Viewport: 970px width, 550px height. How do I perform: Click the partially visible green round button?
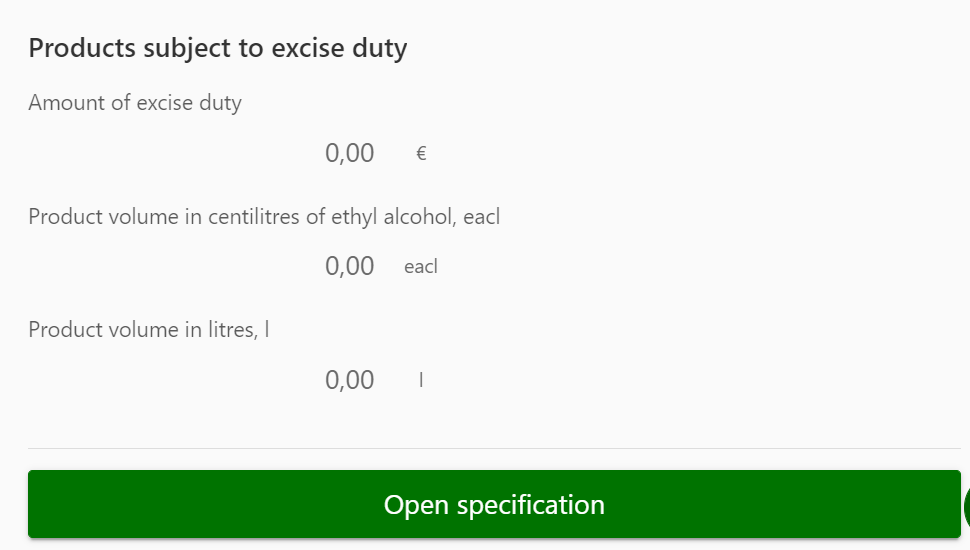pyautogui.click(x=966, y=508)
